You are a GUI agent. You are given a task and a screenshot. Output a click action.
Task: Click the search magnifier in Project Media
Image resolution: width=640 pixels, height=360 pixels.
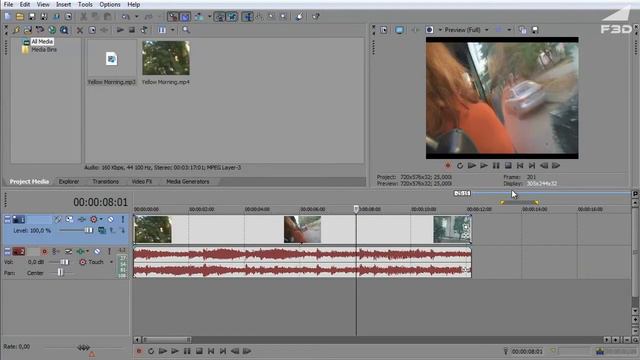click(x=186, y=30)
